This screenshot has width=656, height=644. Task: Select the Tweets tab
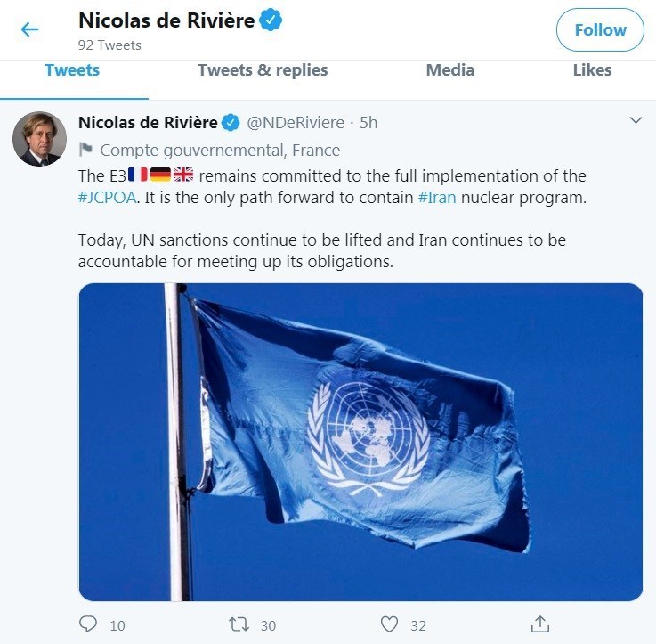[72, 70]
